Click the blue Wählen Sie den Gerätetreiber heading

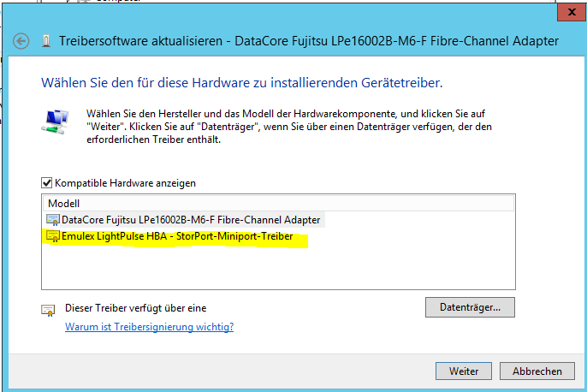pos(241,83)
